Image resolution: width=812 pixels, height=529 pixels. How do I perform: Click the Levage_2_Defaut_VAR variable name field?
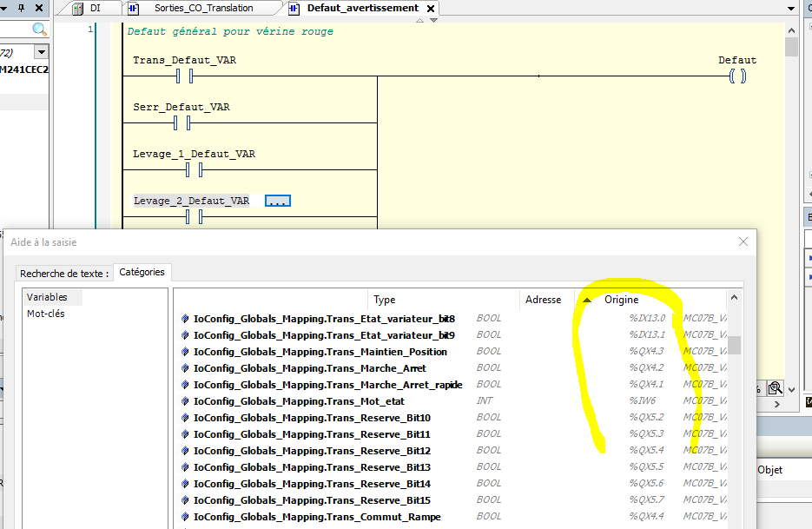[192, 201]
